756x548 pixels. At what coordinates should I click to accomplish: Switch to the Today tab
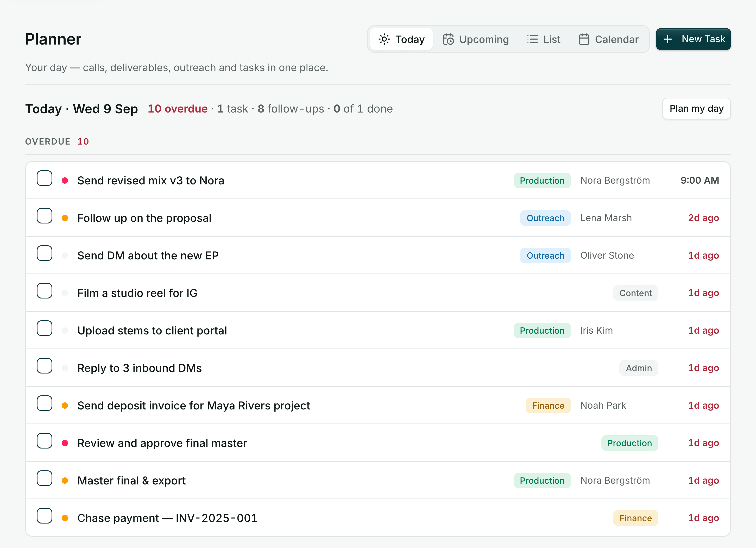pos(401,39)
